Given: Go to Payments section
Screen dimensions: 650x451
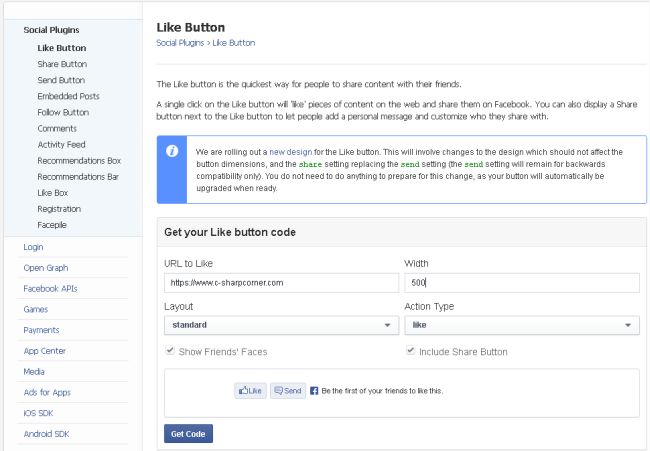Looking at the screenshot, I should [41, 330].
